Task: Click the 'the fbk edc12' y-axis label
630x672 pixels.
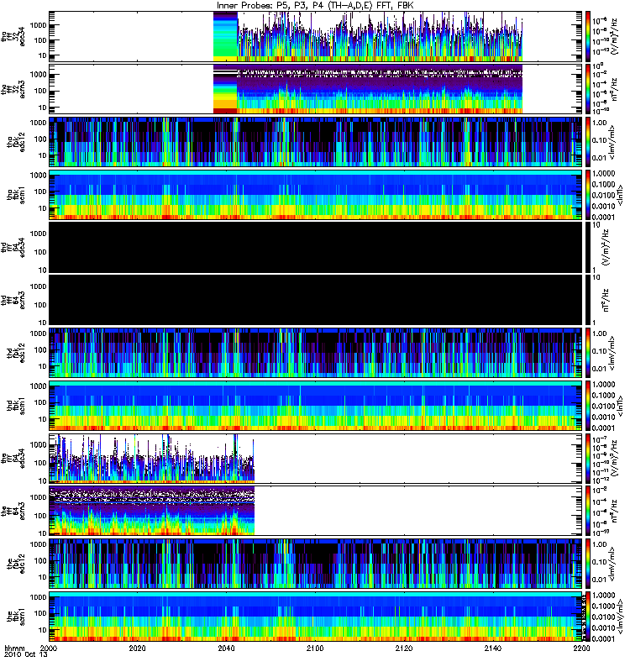Action: (16, 564)
